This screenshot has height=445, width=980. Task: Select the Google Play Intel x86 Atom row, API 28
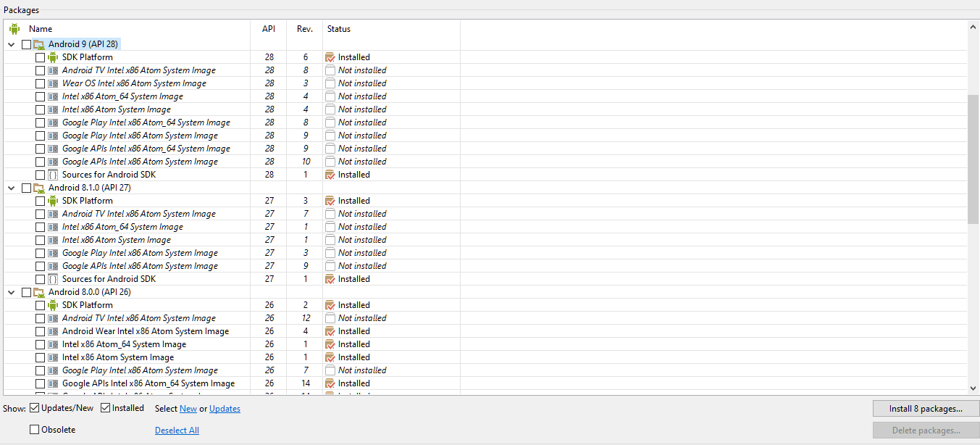tap(485, 136)
